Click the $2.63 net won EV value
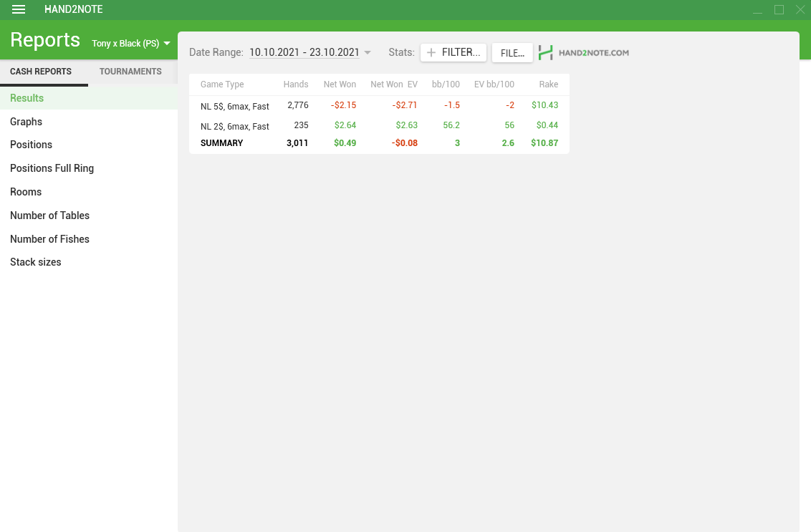The height and width of the screenshot is (532, 811). pos(406,125)
